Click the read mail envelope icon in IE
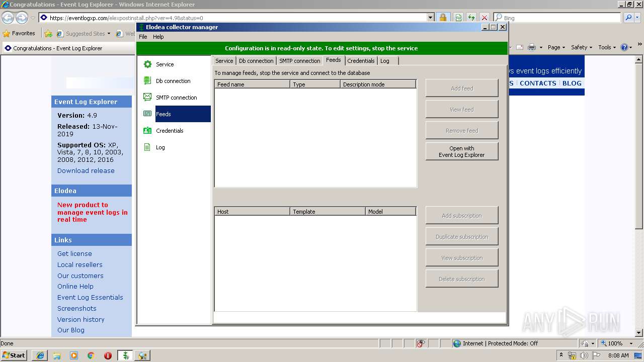 tap(519, 47)
